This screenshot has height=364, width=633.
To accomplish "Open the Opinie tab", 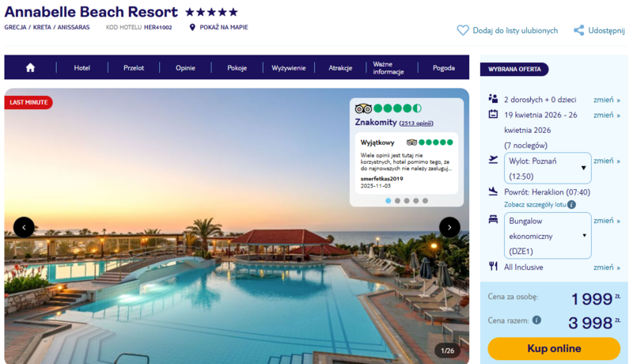I will tap(185, 68).
